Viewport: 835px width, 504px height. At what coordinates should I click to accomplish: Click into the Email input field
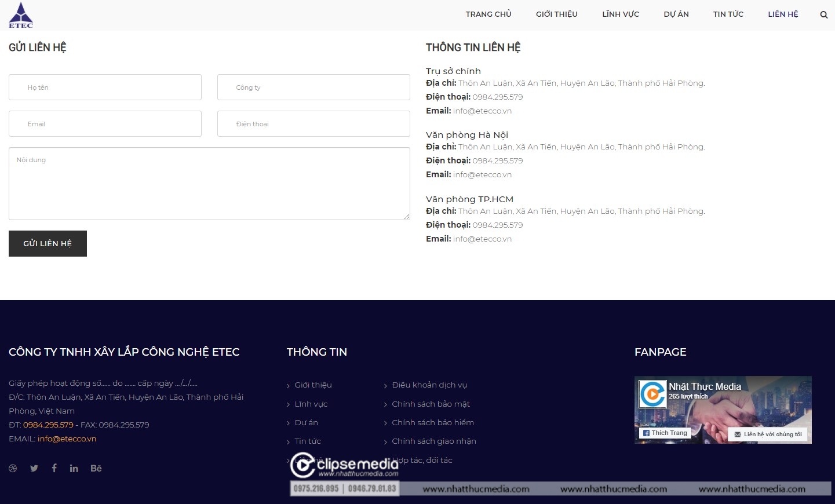[x=105, y=124]
